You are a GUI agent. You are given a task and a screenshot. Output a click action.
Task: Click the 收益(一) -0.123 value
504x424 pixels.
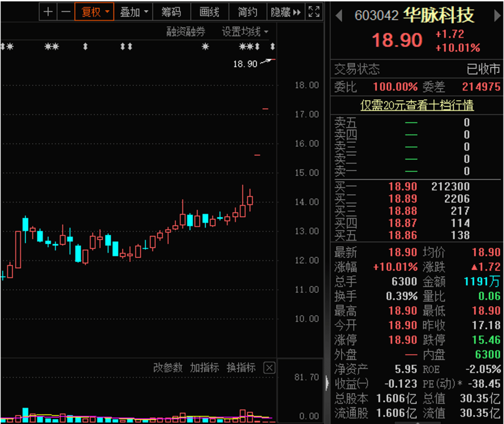click(x=401, y=384)
